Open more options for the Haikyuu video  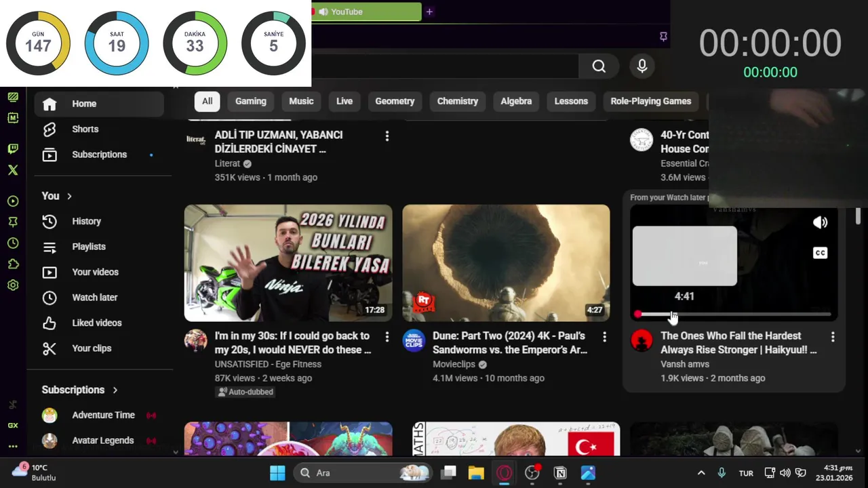(833, 336)
